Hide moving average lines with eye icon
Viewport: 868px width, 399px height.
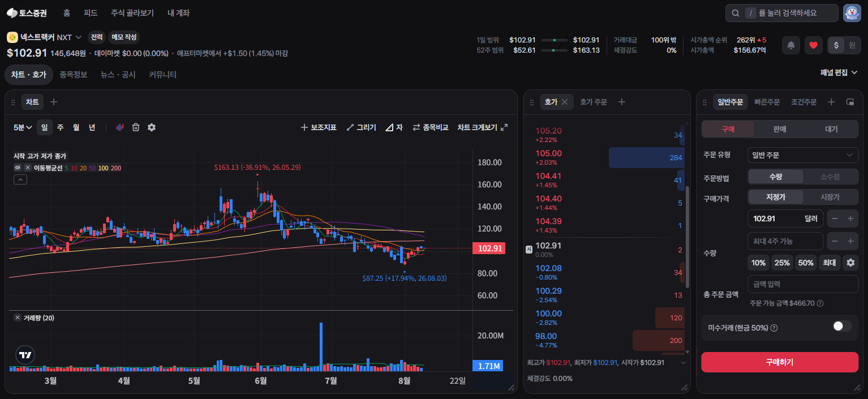(x=18, y=168)
